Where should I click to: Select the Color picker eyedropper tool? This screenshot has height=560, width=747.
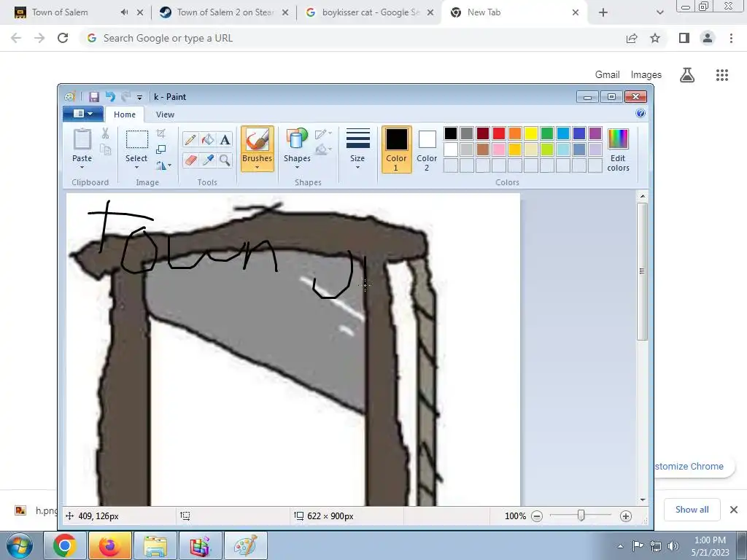(x=208, y=160)
